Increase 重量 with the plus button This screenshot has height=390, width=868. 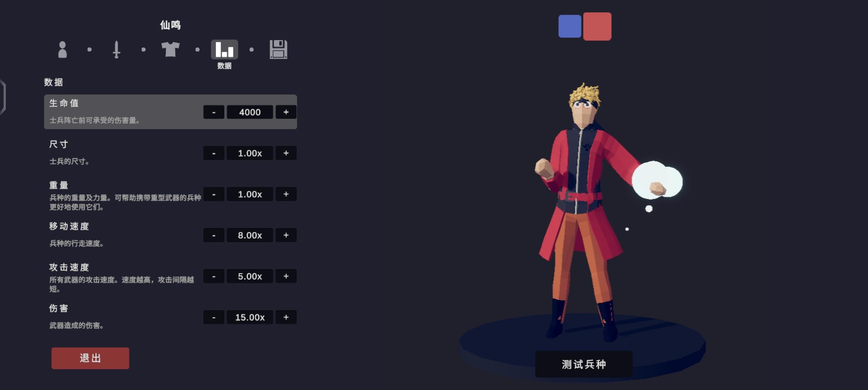pyautogui.click(x=286, y=194)
